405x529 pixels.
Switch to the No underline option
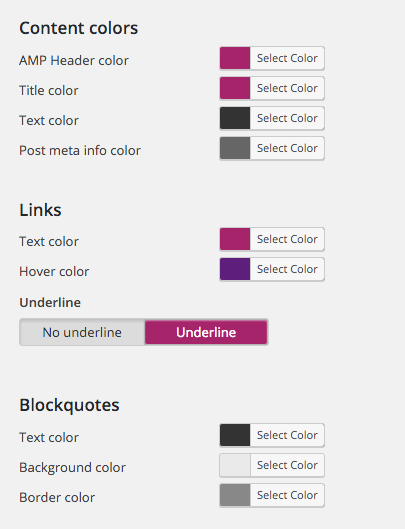(x=82, y=332)
